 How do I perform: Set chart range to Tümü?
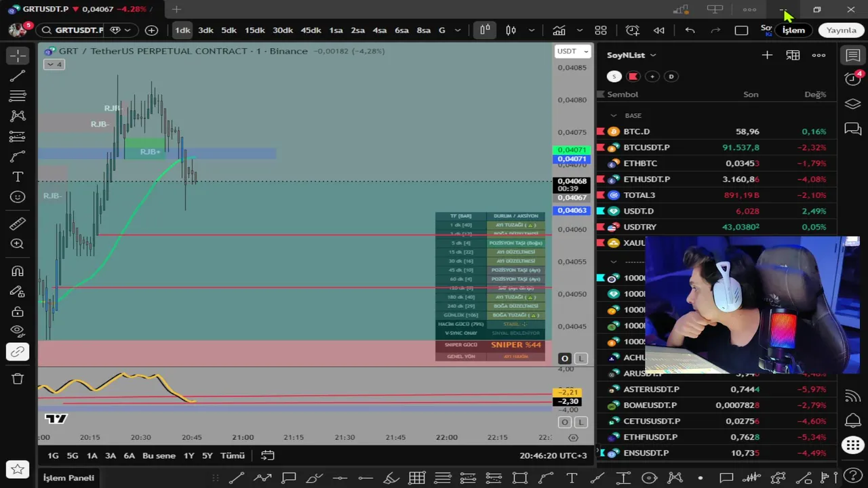[x=233, y=455]
